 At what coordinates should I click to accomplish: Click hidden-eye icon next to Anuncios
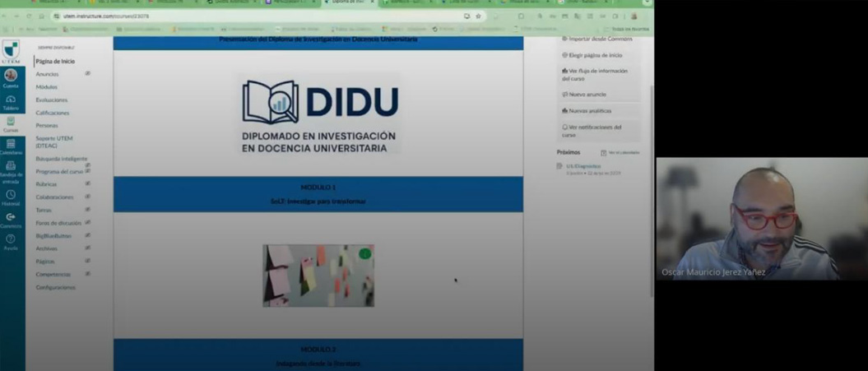pyautogui.click(x=87, y=73)
